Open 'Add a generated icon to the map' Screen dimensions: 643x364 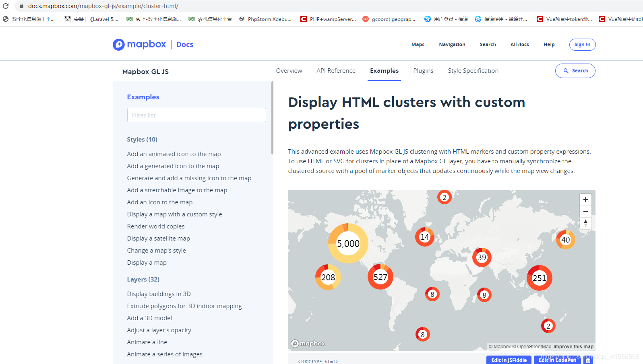(x=173, y=166)
